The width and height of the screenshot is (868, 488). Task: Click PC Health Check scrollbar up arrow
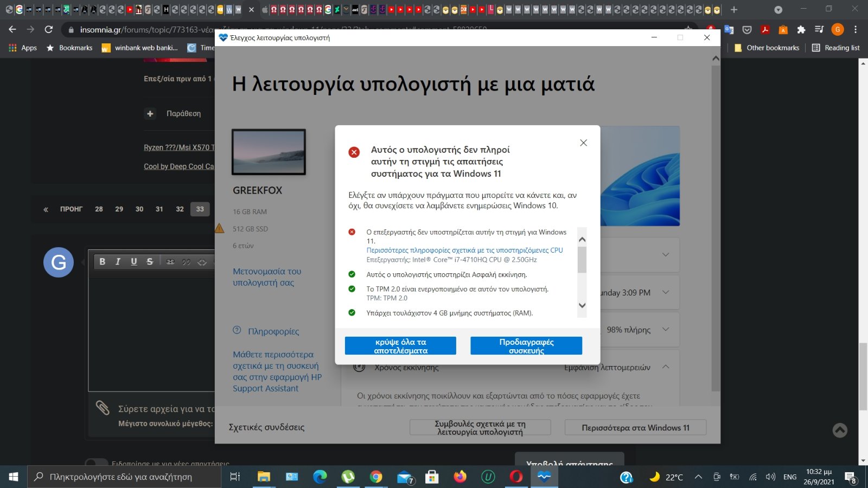coord(716,58)
